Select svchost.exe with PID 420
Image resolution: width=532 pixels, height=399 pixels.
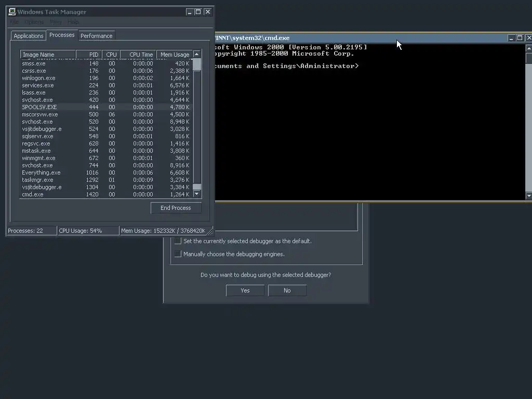pos(106,100)
